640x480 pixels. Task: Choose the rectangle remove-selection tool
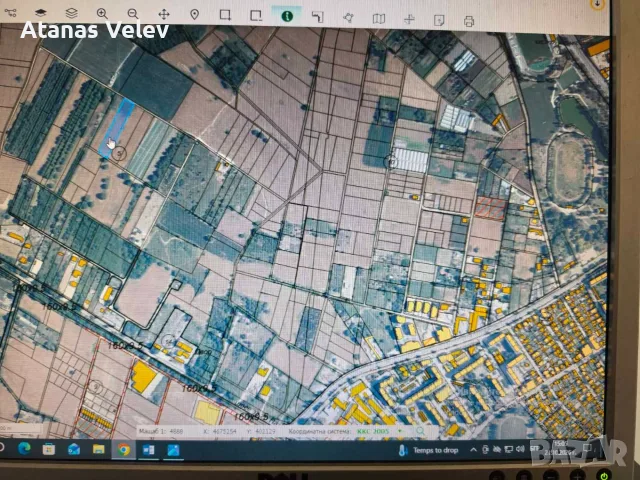[256, 16]
